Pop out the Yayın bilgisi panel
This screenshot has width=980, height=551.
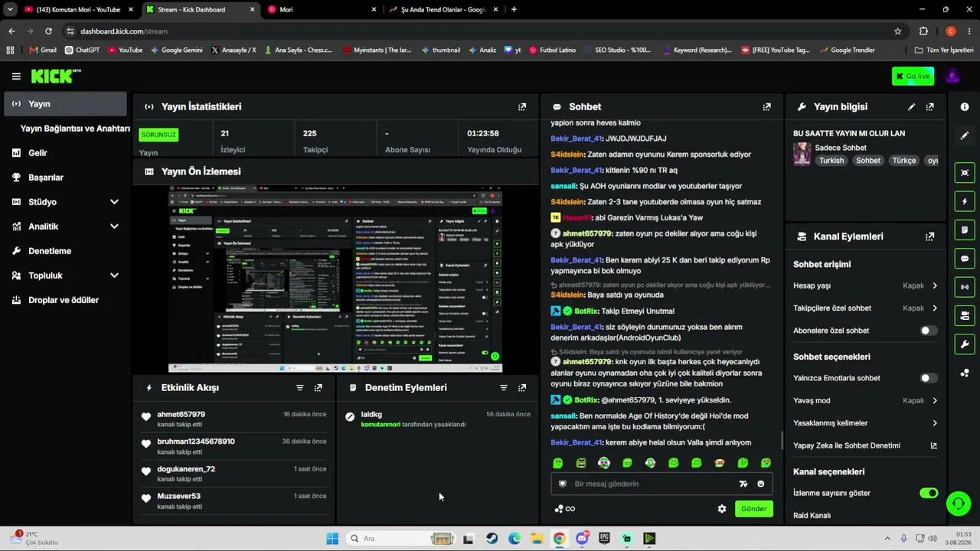[x=930, y=107]
